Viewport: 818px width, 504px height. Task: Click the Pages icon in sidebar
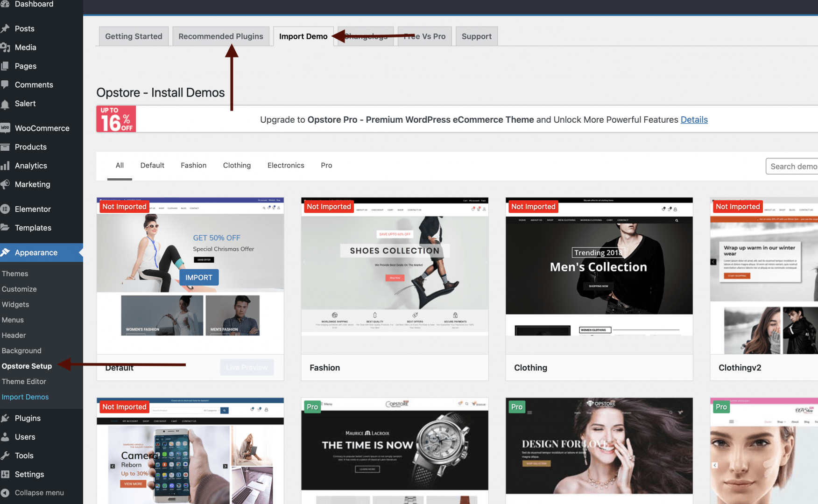5,66
